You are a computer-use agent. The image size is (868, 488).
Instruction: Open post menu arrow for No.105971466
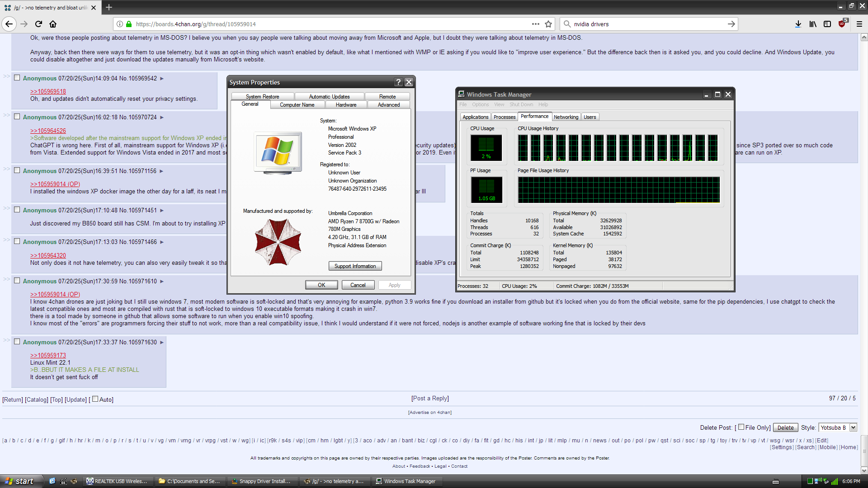tap(162, 242)
